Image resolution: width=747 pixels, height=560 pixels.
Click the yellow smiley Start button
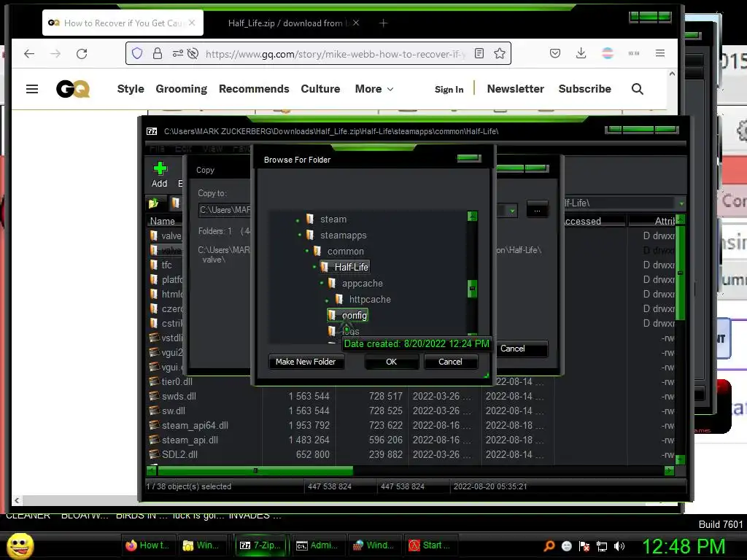tap(20, 545)
